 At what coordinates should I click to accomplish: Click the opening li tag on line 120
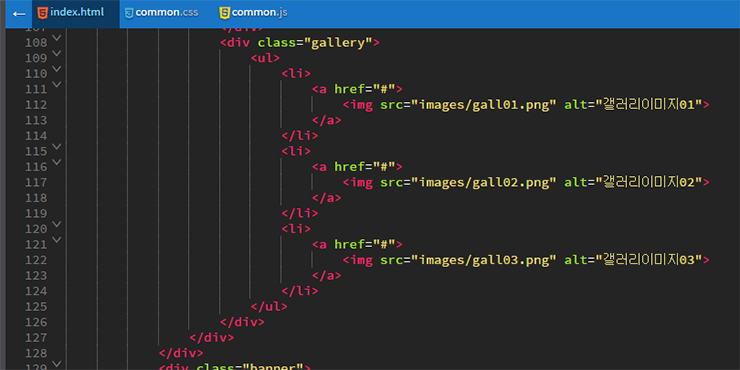pyautogui.click(x=296, y=229)
